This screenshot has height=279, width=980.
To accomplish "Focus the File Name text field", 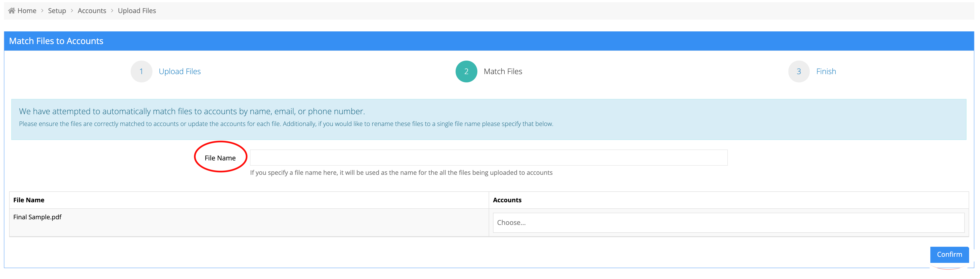I will (x=488, y=158).
